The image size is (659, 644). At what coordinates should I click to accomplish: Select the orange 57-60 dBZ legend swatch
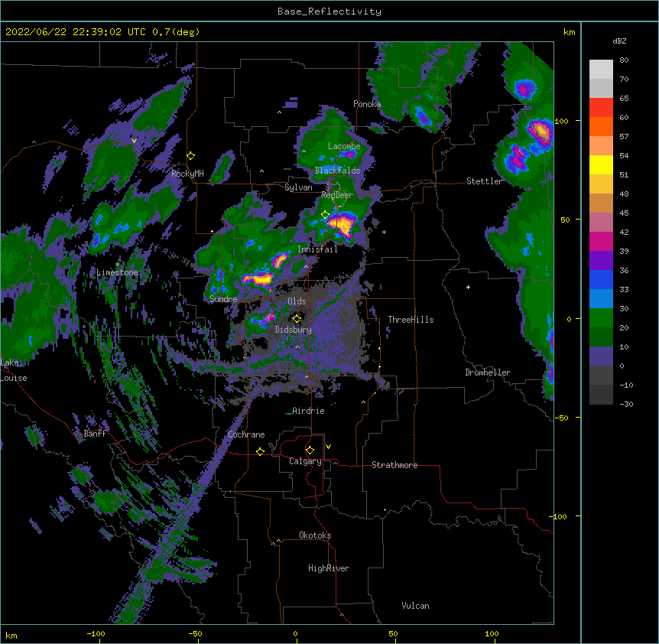pyautogui.click(x=601, y=126)
